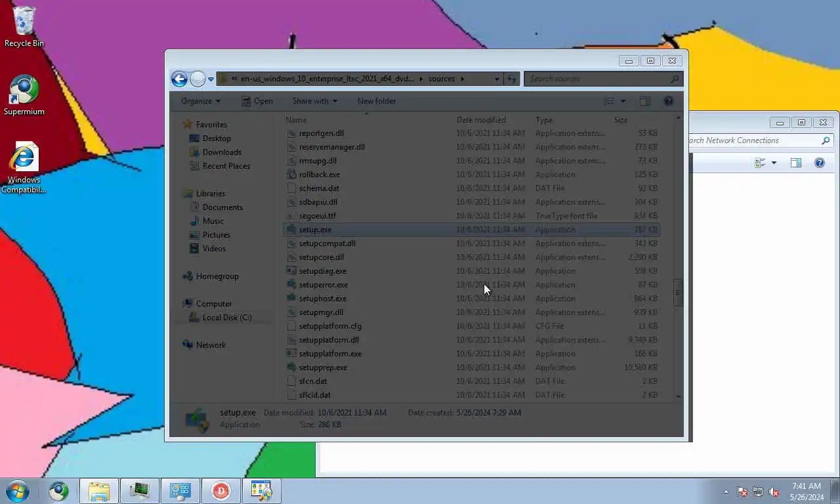This screenshot has width=840, height=504.
Task: Open the Start menu orb
Action: (18, 491)
